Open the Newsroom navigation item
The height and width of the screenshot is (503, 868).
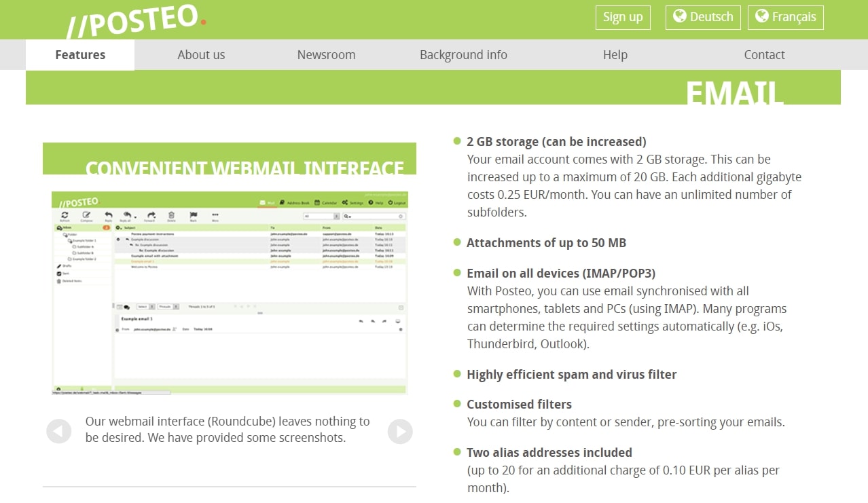(x=326, y=54)
